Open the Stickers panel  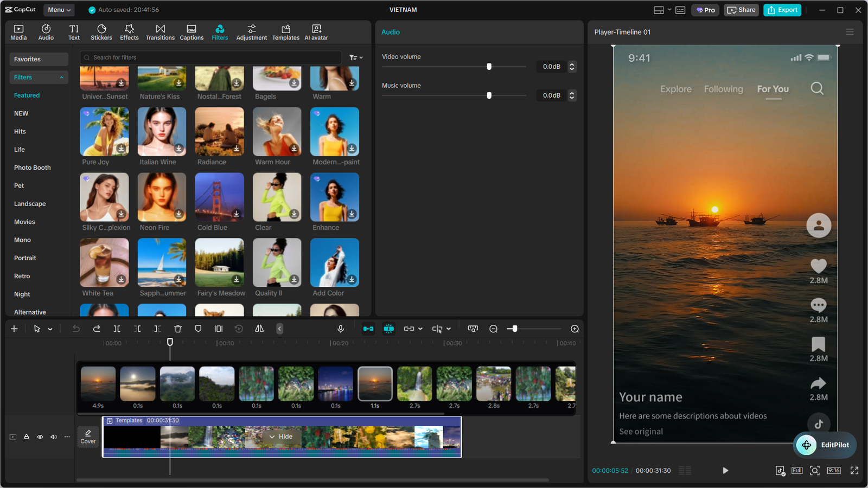click(x=101, y=31)
